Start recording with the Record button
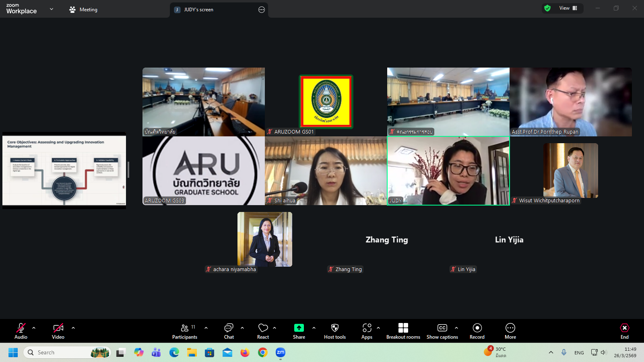This screenshot has height=362, width=644. coord(477,331)
